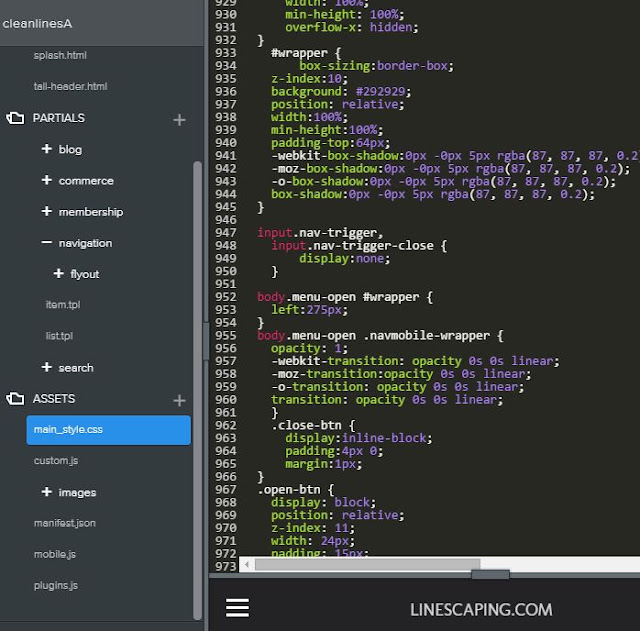Add new item to PARTIALS section

click(x=179, y=120)
